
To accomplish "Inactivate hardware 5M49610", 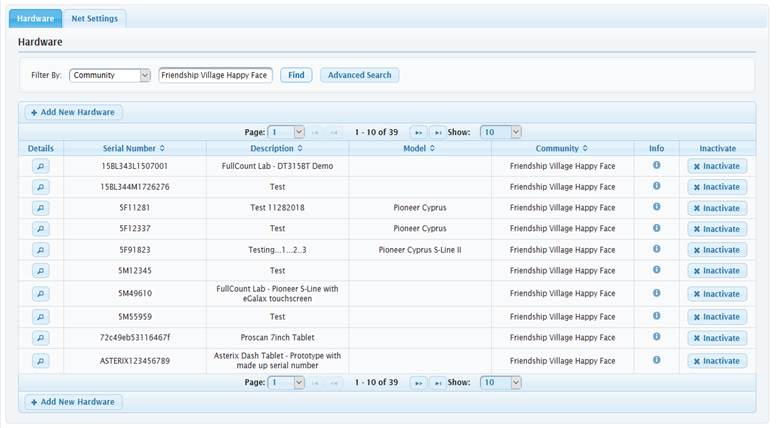I will click(x=717, y=294).
